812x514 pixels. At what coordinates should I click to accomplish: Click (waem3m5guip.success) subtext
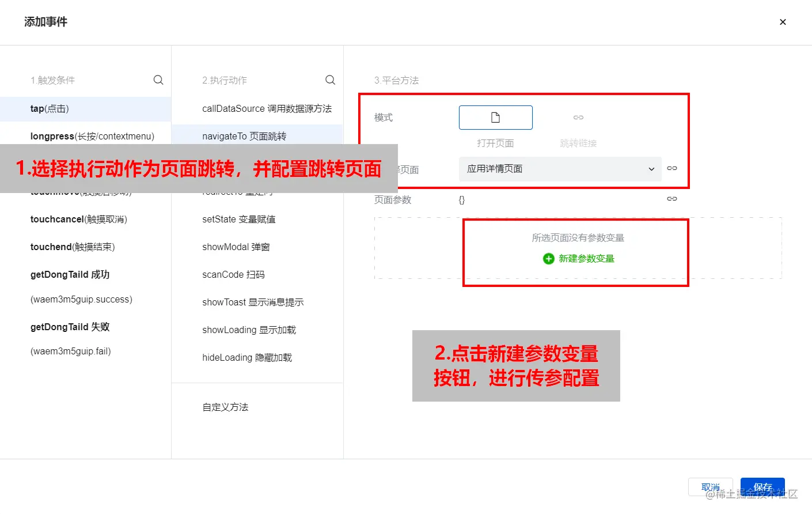point(81,300)
